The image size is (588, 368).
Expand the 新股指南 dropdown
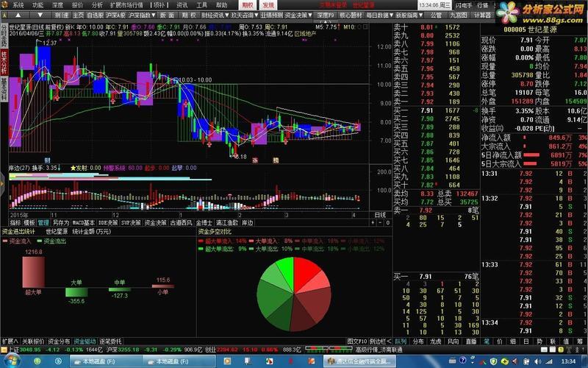[409, 15]
